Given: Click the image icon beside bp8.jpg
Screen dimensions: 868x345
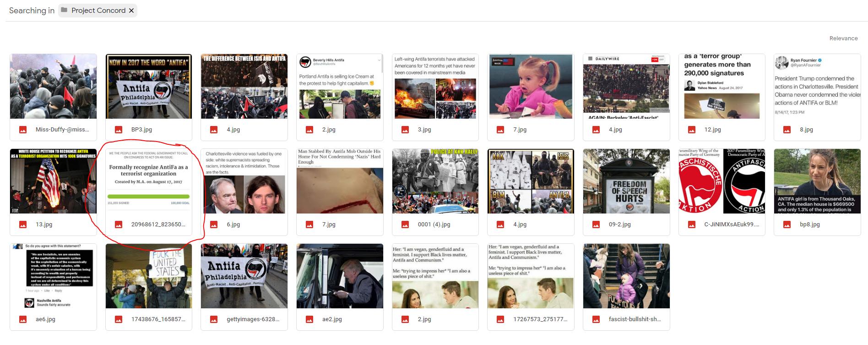Looking at the screenshot, I should [787, 225].
